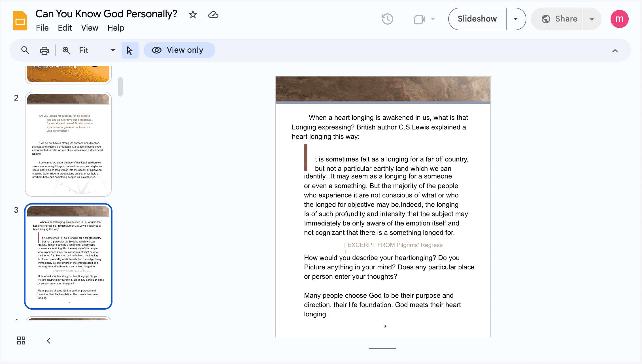Image resolution: width=642 pixels, height=364 pixels.
Task: Print the presentation
Action: (44, 50)
